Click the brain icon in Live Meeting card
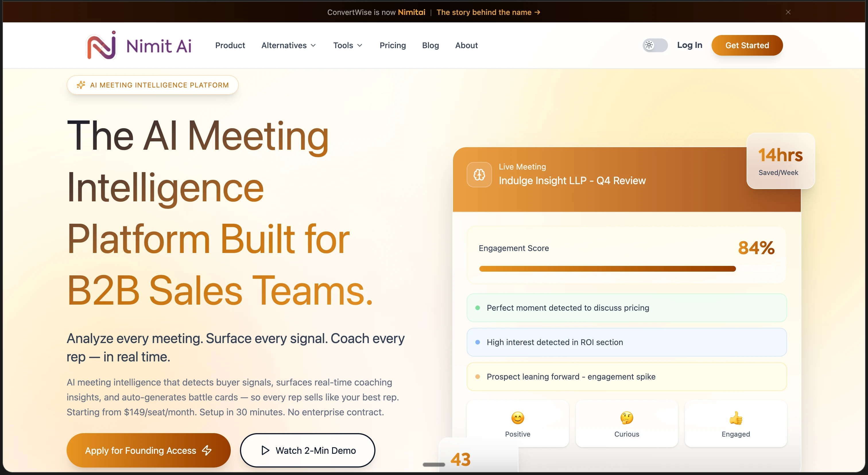The width and height of the screenshot is (868, 475). coord(479,174)
